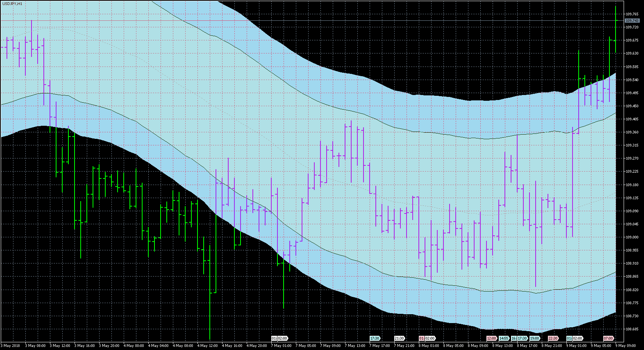The width and height of the screenshot is (644, 350).
Task: Select the pink 07:00 event marker
Action: (608, 338)
